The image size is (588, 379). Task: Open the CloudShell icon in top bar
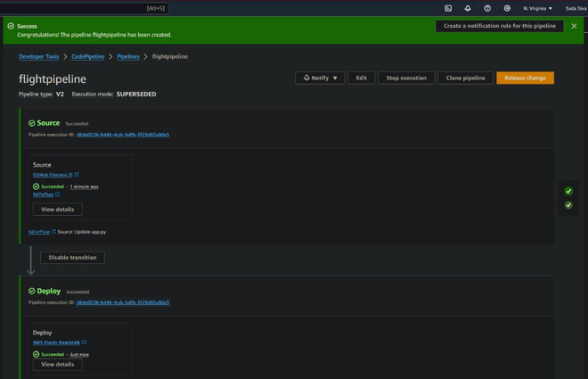[448, 8]
